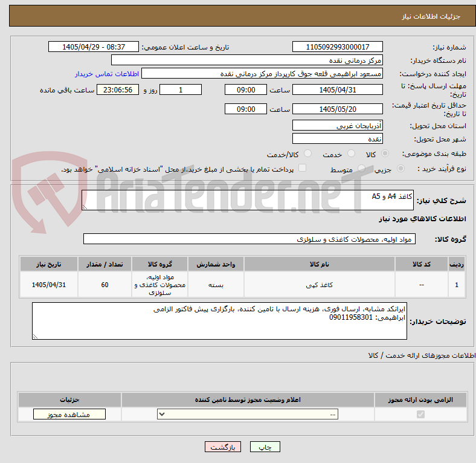476x463 pixels.
Task: Click the response deadline date 1405/04/31 field
Action: coord(337,89)
